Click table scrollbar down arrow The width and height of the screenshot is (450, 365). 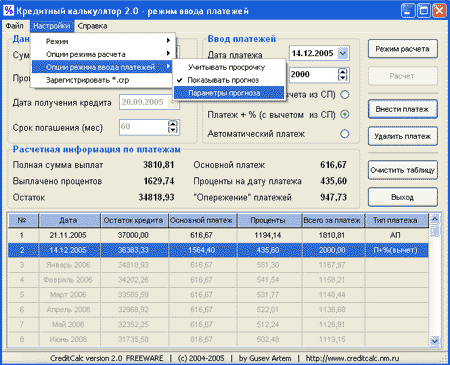pos(434,341)
